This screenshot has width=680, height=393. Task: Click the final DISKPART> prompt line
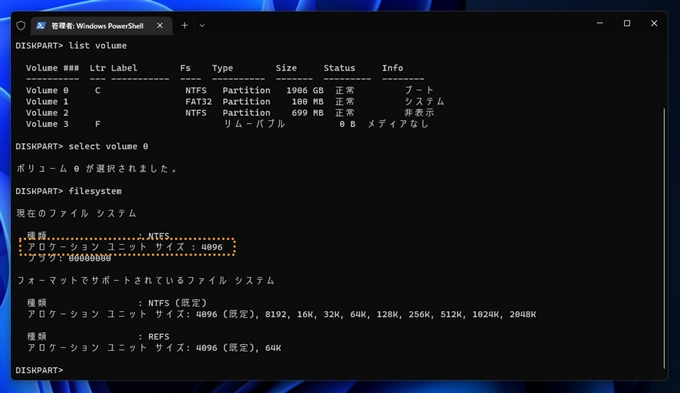39,370
